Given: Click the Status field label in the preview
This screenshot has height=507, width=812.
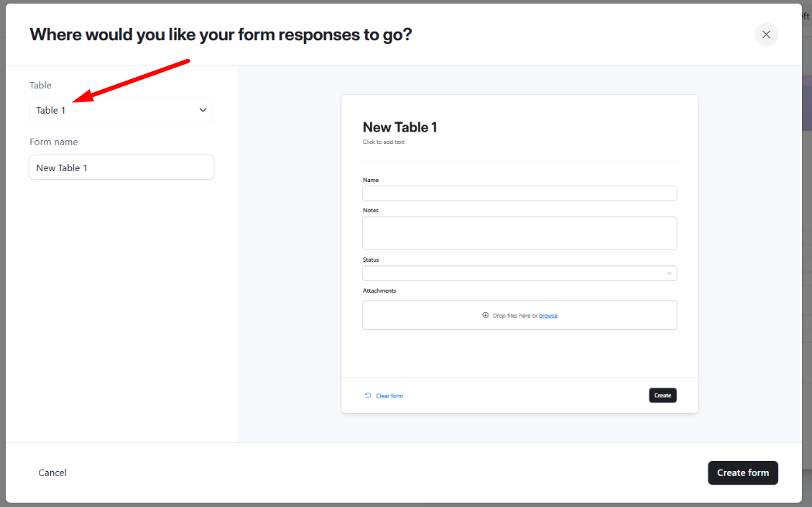Looking at the screenshot, I should click(x=371, y=260).
